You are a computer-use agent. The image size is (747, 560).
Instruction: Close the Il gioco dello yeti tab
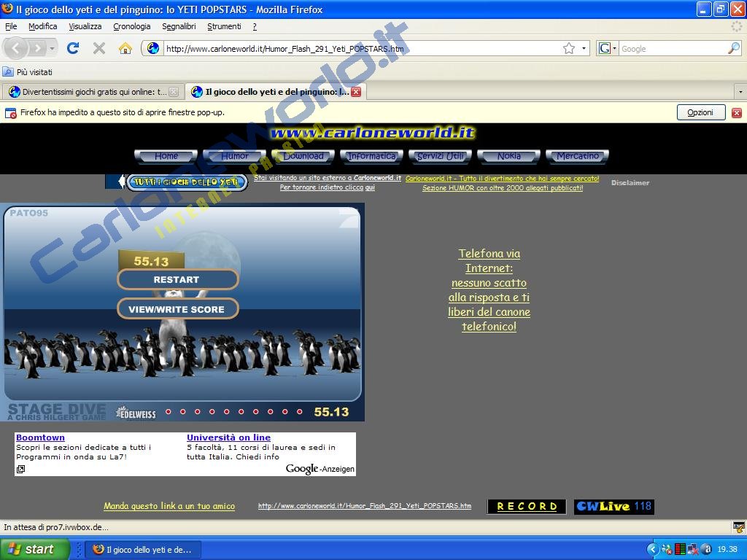click(356, 92)
